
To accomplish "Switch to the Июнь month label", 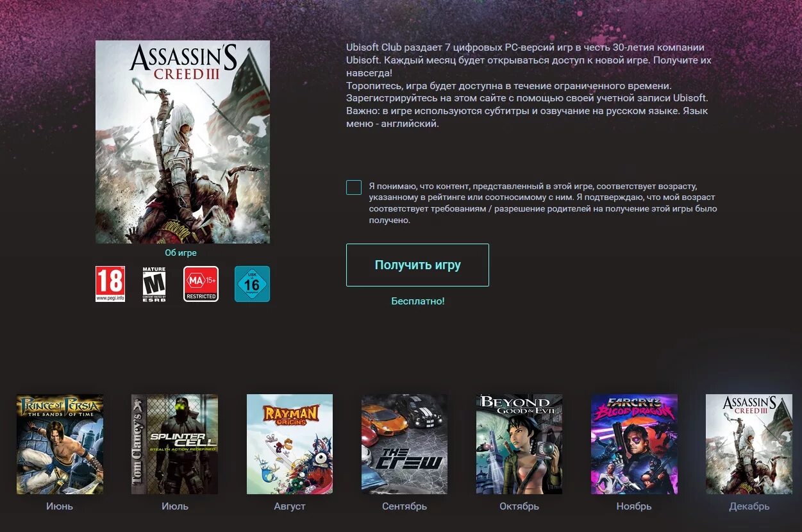I will 60,506.
